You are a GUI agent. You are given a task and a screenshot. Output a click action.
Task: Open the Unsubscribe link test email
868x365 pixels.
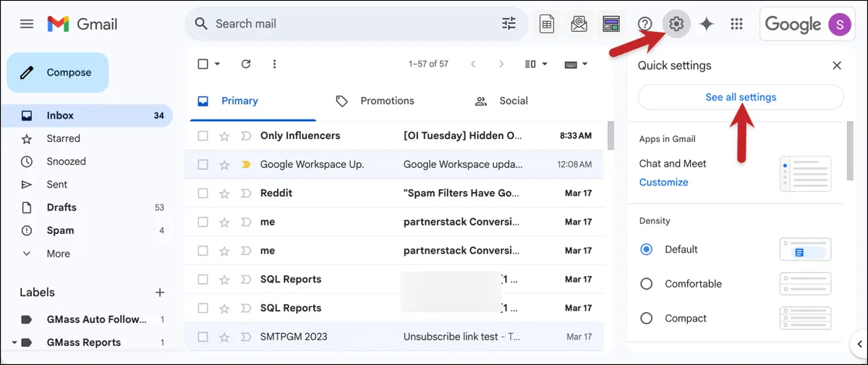(462, 337)
